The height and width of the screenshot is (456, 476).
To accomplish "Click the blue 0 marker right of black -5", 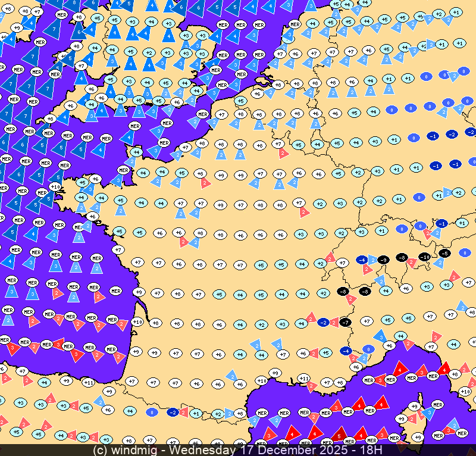I will point(465,253).
